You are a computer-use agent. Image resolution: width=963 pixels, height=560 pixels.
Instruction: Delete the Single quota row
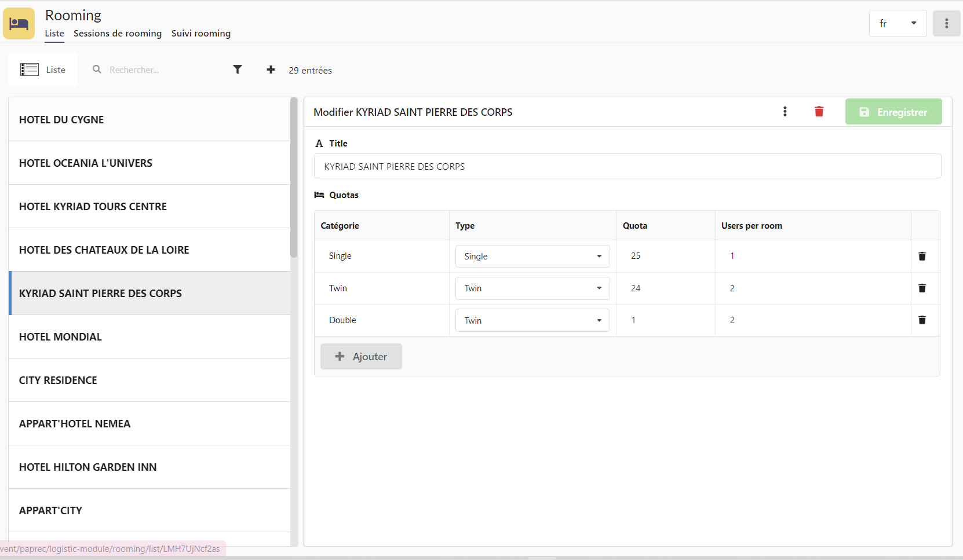click(922, 256)
